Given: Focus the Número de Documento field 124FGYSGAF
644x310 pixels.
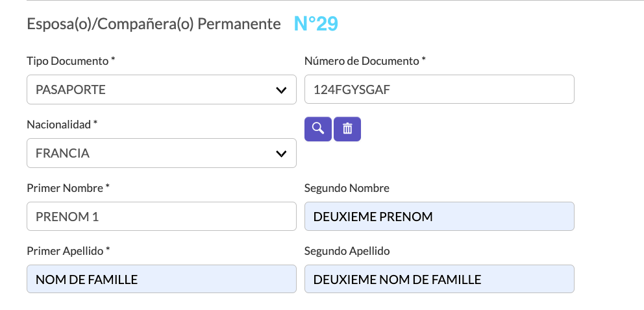Looking at the screenshot, I should 440,89.
